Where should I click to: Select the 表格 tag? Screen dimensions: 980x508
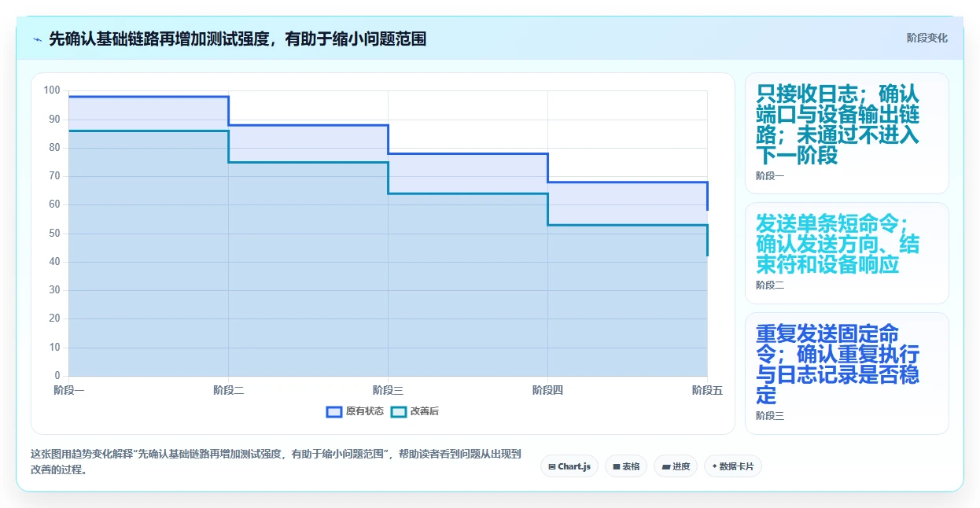[x=626, y=466]
